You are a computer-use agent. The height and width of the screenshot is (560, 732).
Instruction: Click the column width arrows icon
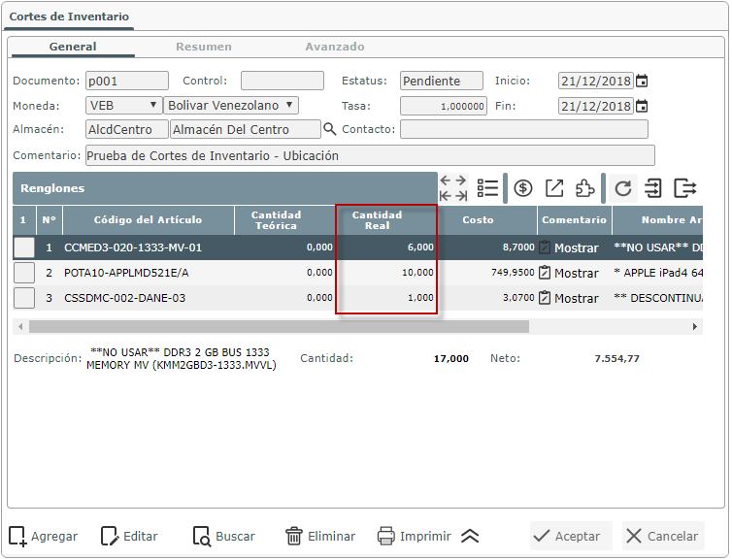point(453,188)
